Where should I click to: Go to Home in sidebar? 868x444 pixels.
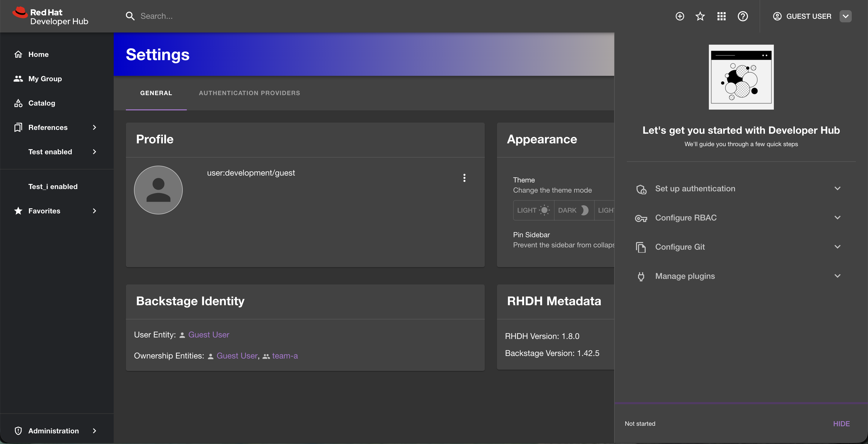[x=38, y=54]
